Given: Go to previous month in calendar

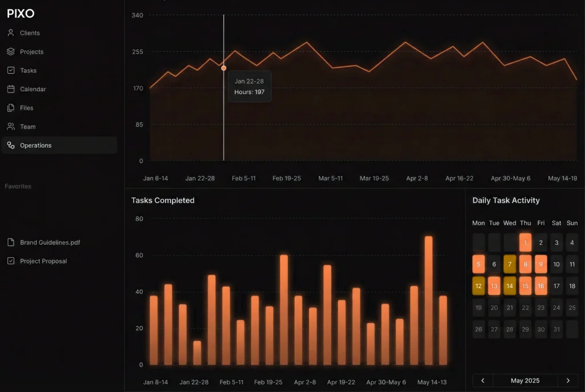Looking at the screenshot, I should pyautogui.click(x=482, y=381).
